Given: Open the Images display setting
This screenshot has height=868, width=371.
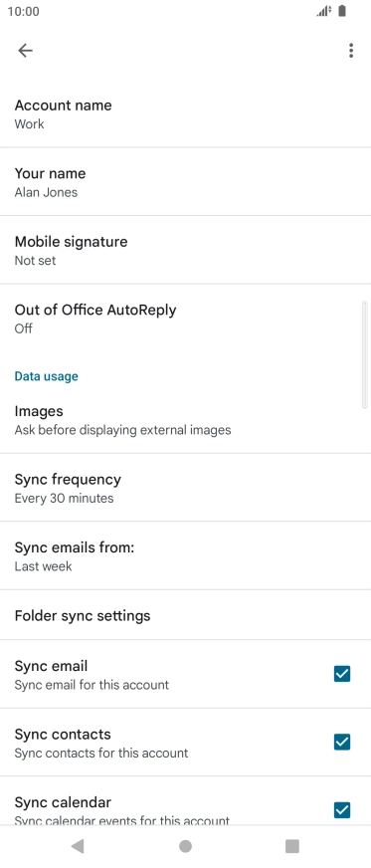Looking at the screenshot, I should (x=185, y=420).
